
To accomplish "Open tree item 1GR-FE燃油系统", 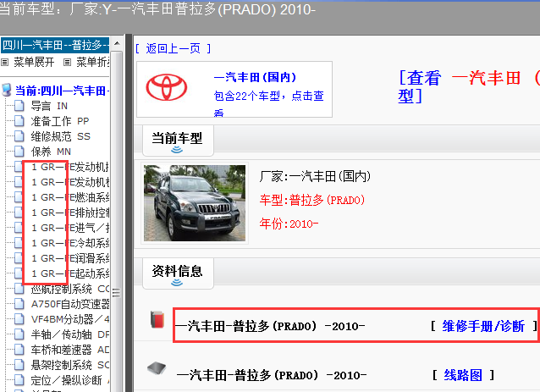I will coord(70,197).
